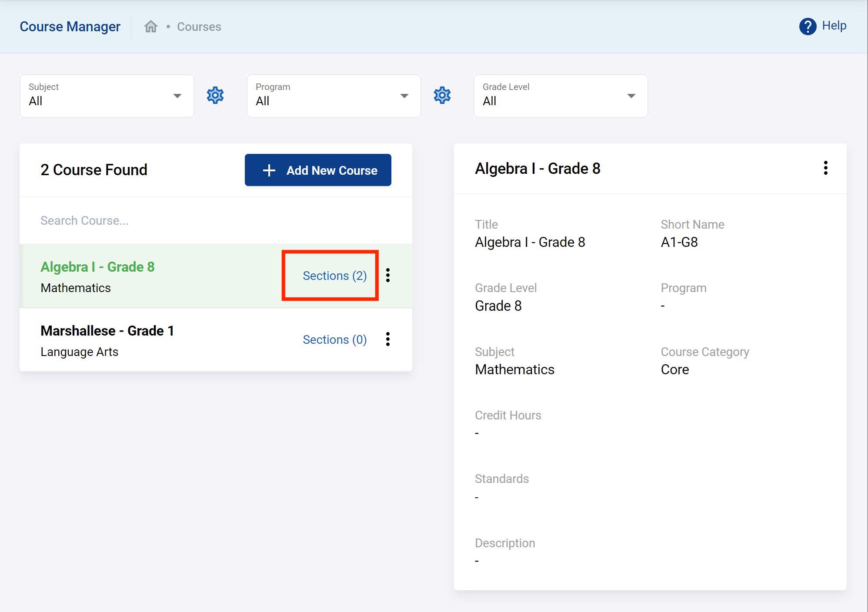Open Marshallese row three-dot menu
The width and height of the screenshot is (868, 612).
click(x=388, y=339)
